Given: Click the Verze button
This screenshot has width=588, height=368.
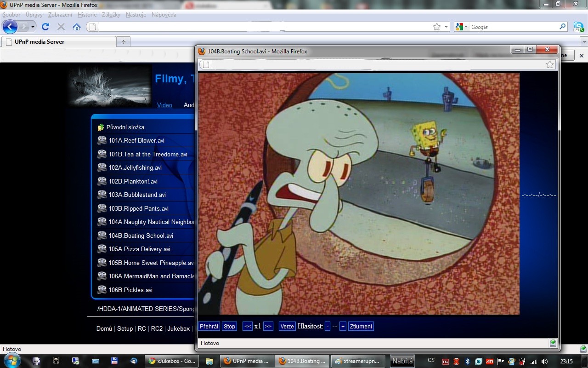Looking at the screenshot, I should 287,326.
